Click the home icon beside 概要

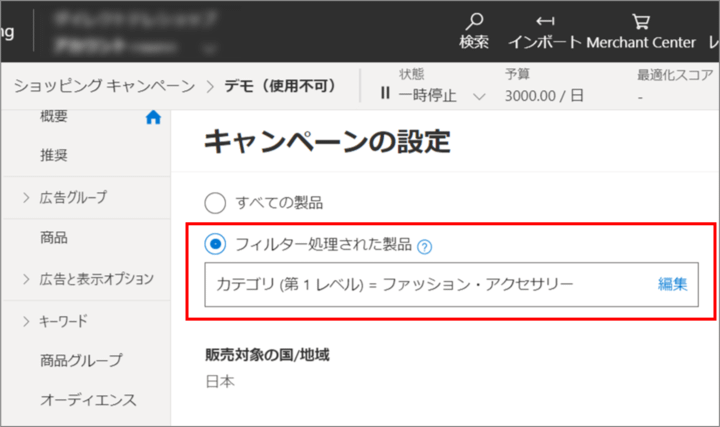(153, 118)
